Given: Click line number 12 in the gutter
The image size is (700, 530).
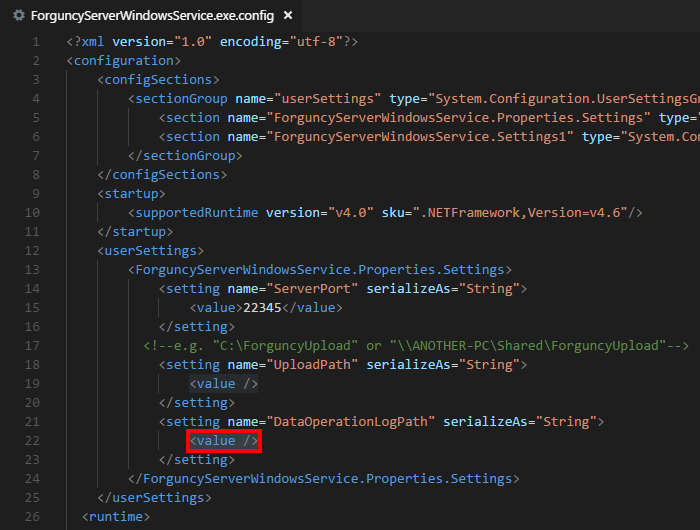Looking at the screenshot, I should (32, 251).
